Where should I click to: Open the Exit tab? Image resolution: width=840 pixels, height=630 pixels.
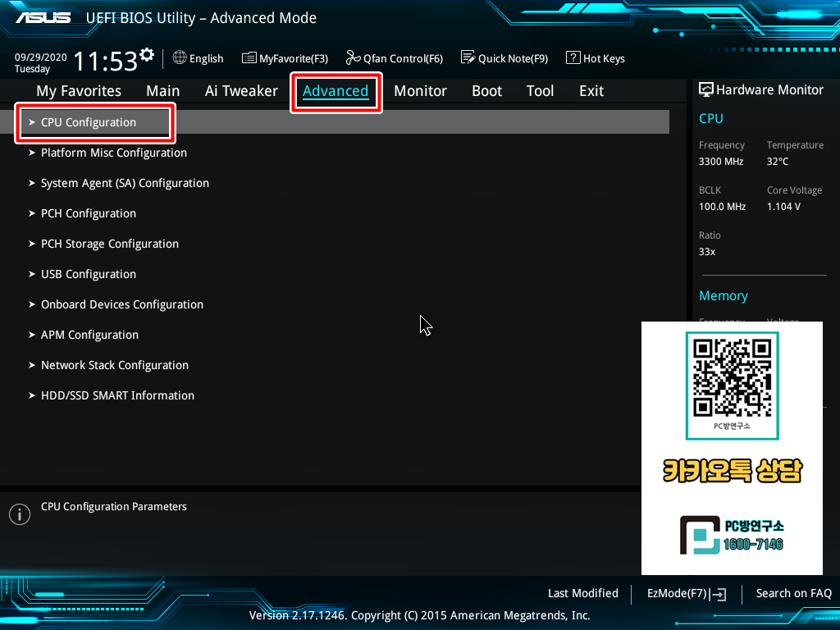pyautogui.click(x=591, y=91)
